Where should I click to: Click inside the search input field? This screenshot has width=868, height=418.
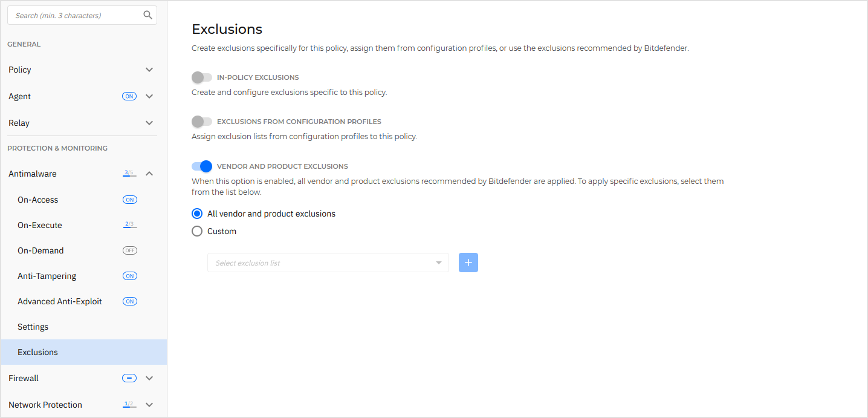[73, 15]
